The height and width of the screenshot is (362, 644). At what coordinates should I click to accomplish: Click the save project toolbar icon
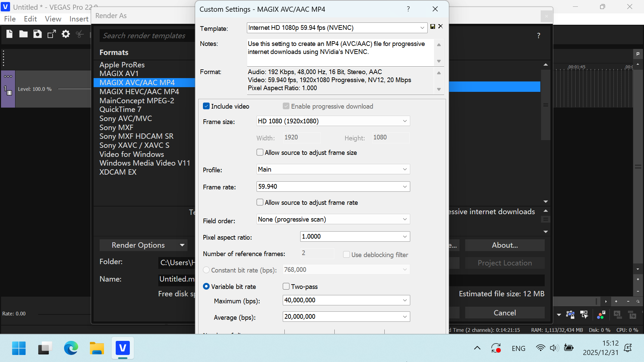coord(37,34)
